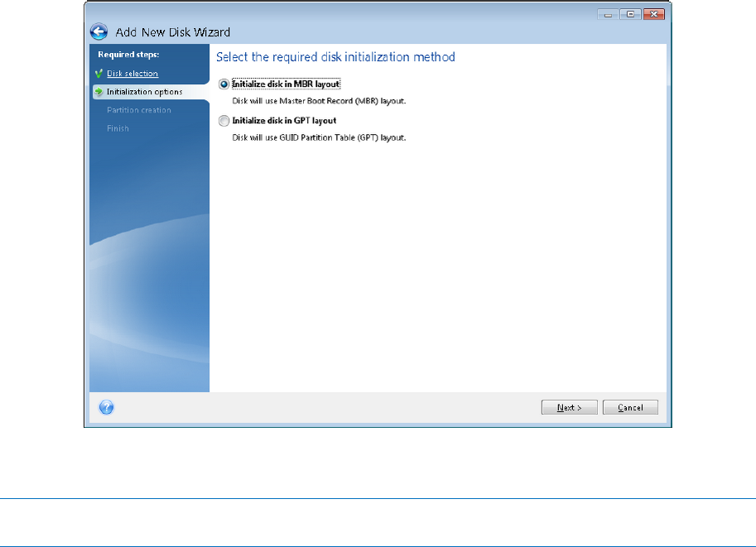Image resolution: width=756 pixels, height=547 pixels.
Task: Go back to Disk selection step
Action: click(x=132, y=74)
